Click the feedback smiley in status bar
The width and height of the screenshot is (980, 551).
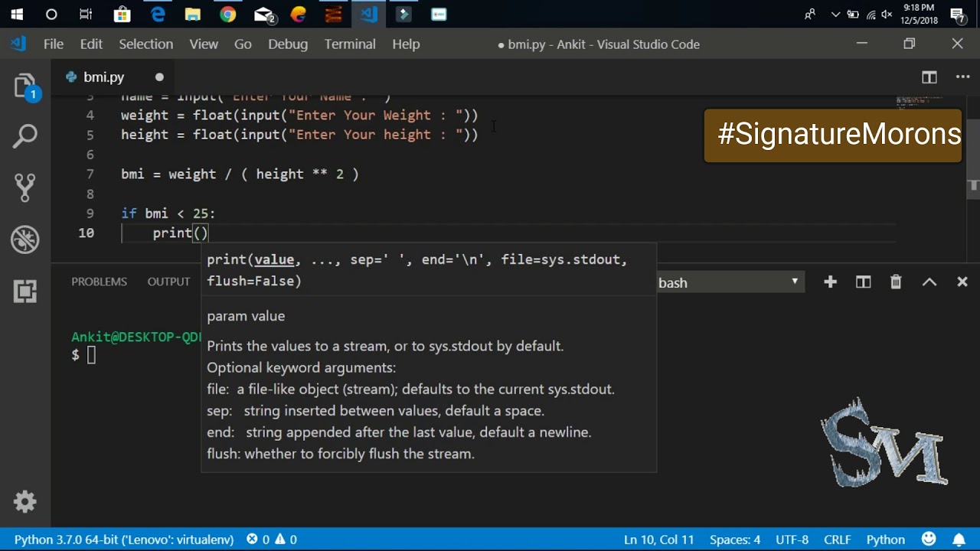[929, 540]
